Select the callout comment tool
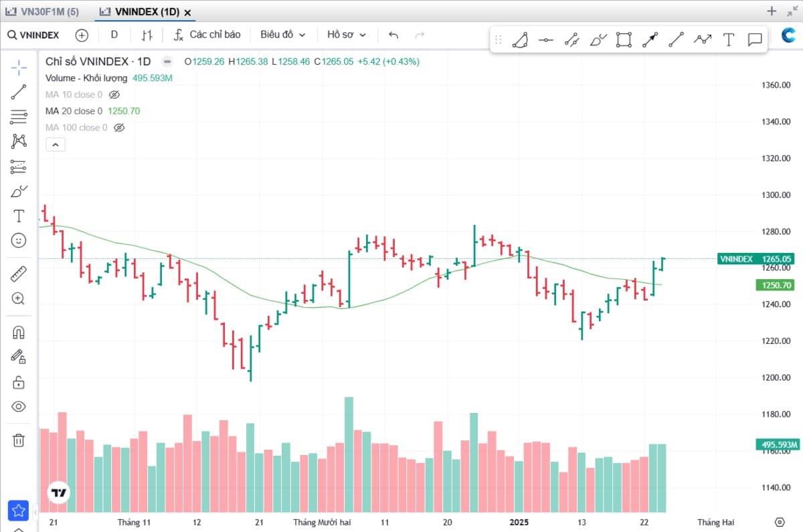This screenshot has width=803, height=532. 755,39
